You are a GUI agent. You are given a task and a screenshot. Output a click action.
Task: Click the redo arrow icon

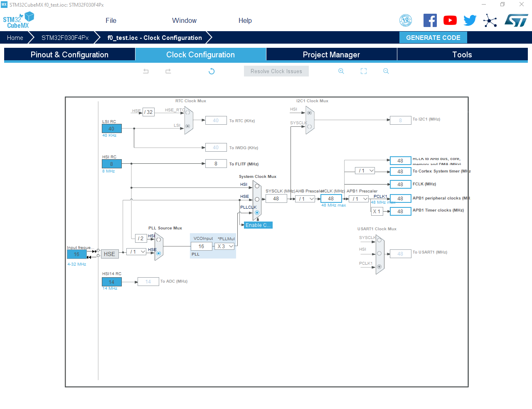tap(168, 71)
